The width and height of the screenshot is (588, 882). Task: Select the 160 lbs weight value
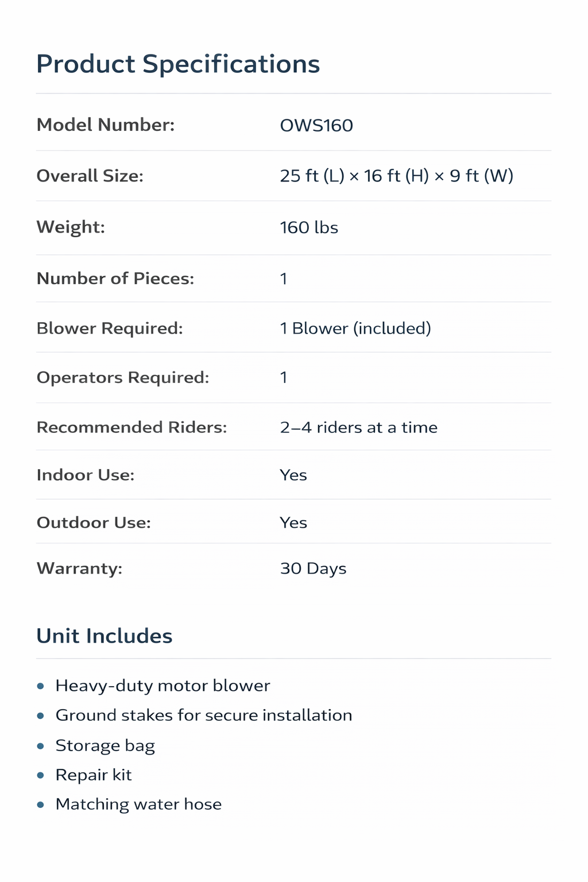click(x=309, y=227)
